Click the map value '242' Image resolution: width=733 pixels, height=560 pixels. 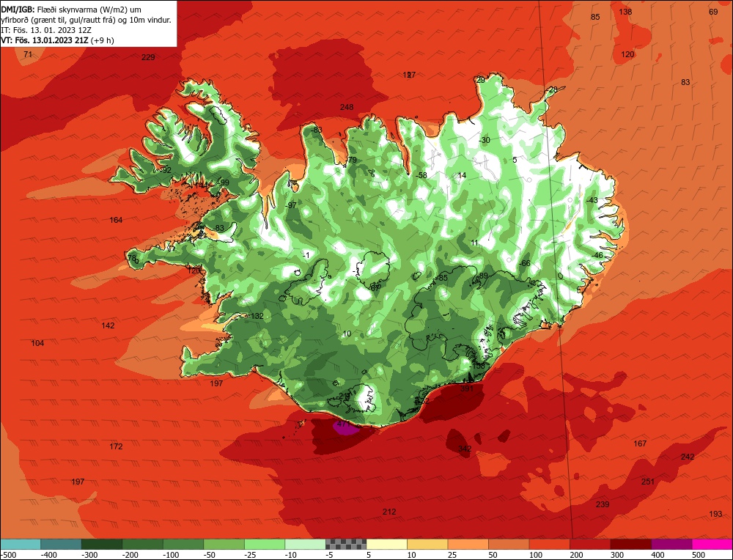point(688,457)
